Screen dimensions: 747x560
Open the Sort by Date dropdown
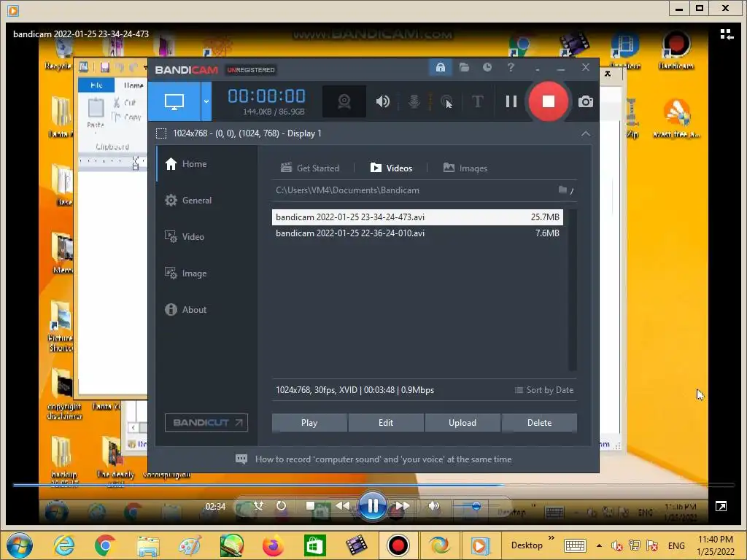point(544,390)
